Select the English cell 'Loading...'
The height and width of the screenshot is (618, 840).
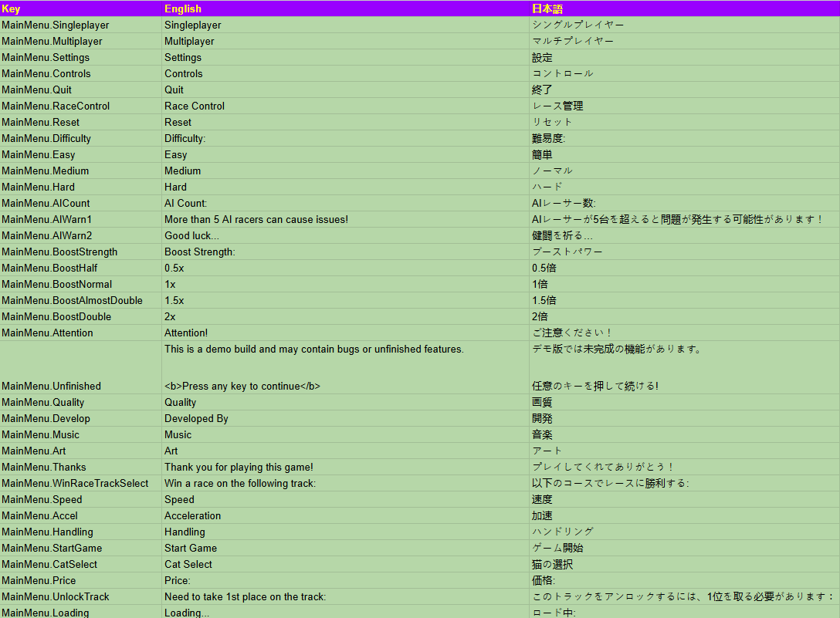tap(346, 612)
